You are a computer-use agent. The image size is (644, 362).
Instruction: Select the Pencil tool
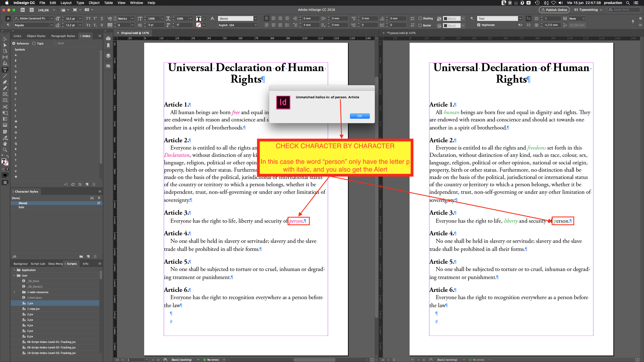tap(5, 88)
